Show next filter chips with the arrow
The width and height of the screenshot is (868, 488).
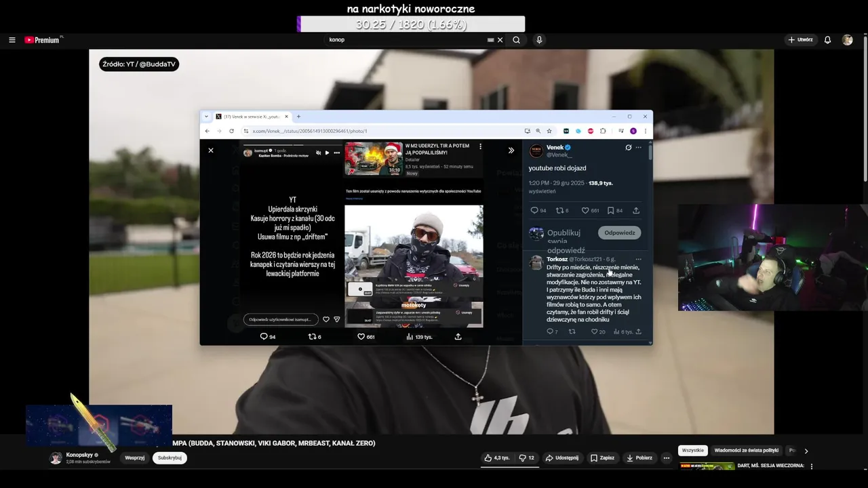[806, 451]
